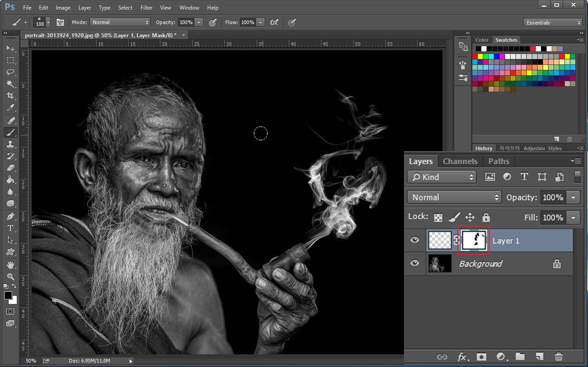The height and width of the screenshot is (367, 588).
Task: Hide the Background layer visibility eye
Action: [415, 264]
